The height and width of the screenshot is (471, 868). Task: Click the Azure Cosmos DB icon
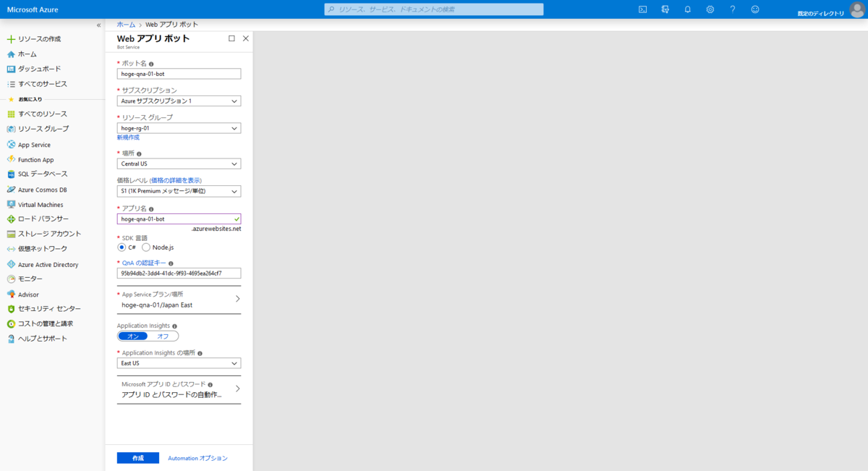pyautogui.click(x=11, y=190)
